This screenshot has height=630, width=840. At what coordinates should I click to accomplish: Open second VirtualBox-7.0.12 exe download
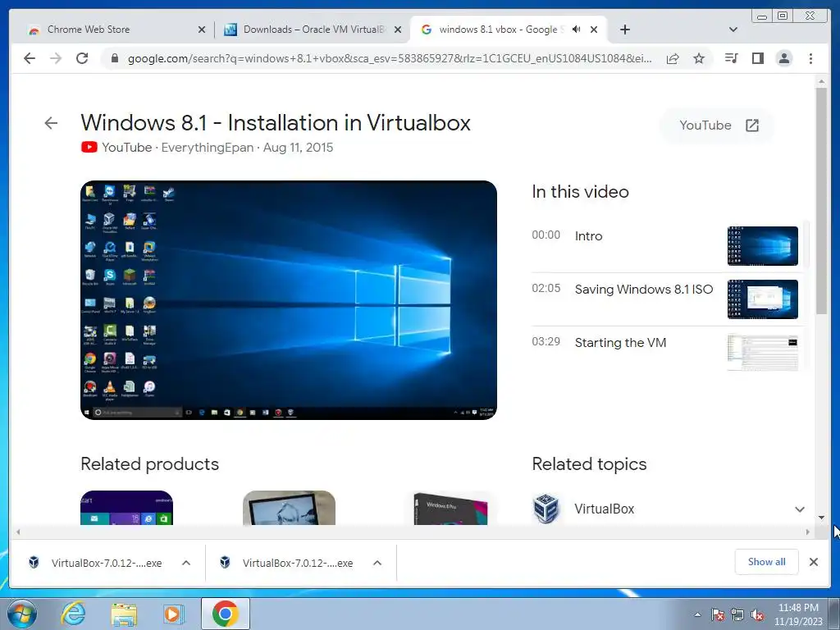pos(286,563)
